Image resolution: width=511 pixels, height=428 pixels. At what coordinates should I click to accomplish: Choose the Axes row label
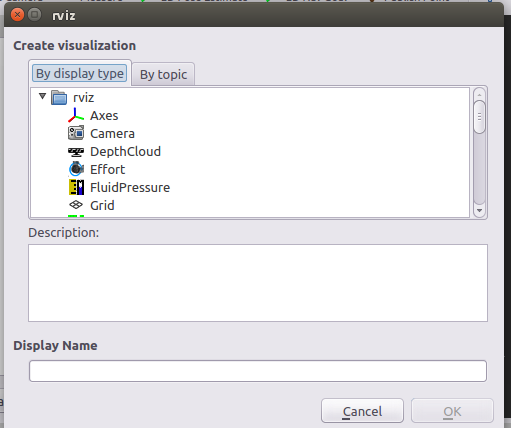104,116
